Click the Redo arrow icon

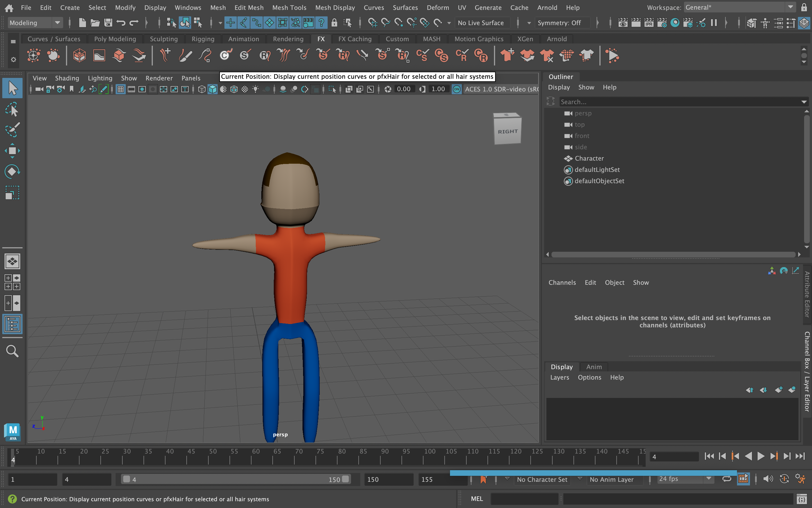(134, 23)
